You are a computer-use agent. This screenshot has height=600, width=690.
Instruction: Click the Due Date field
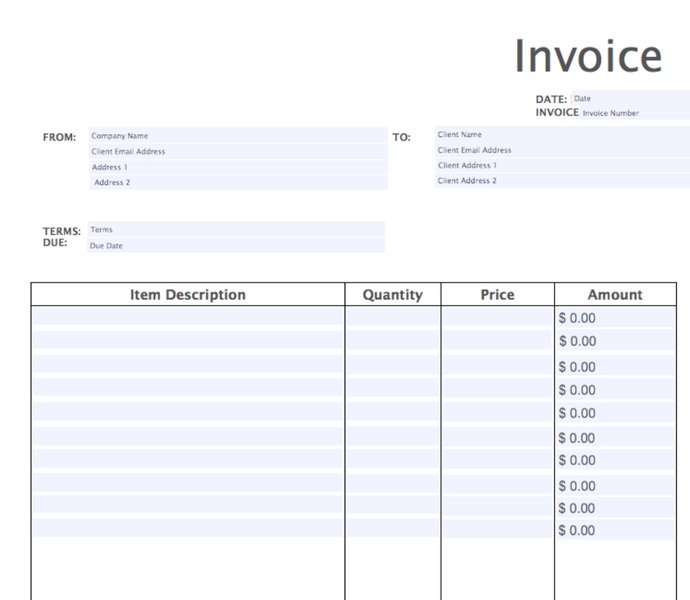pos(236,245)
